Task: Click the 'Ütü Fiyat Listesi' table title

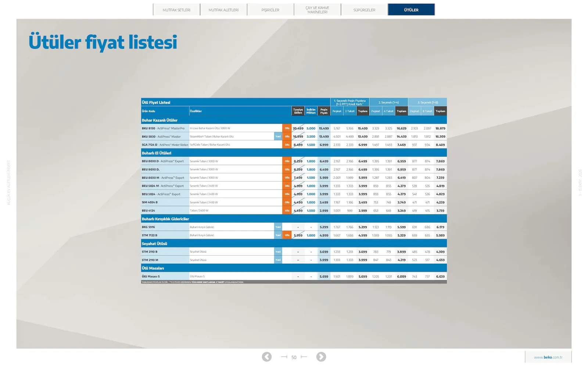Action: (x=156, y=102)
